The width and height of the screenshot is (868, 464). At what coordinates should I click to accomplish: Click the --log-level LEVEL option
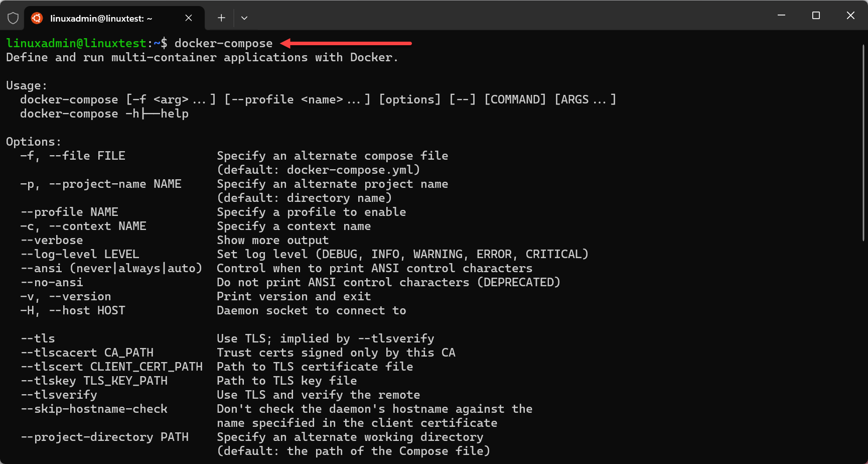80,254
